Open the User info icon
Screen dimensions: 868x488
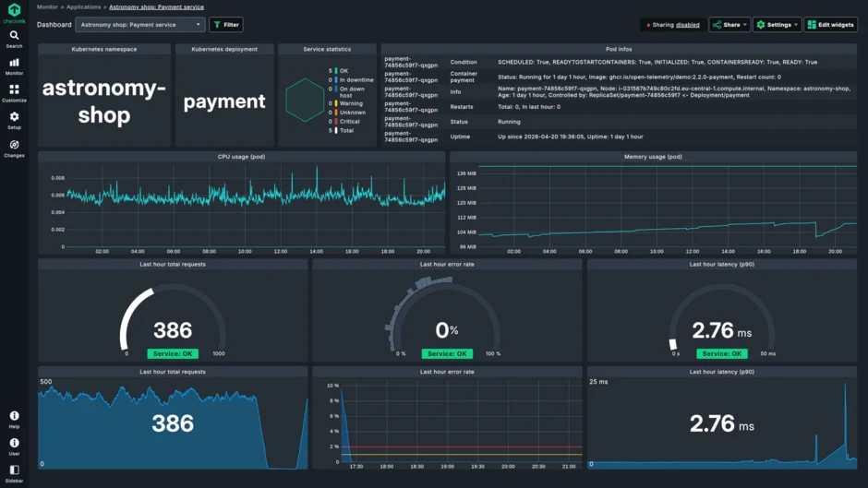pos(14,446)
